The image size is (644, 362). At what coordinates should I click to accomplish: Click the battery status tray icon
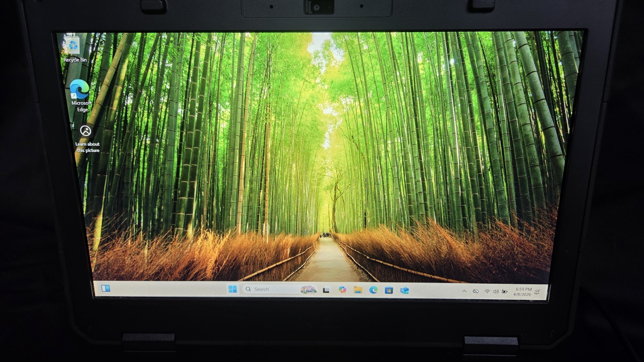(504, 292)
